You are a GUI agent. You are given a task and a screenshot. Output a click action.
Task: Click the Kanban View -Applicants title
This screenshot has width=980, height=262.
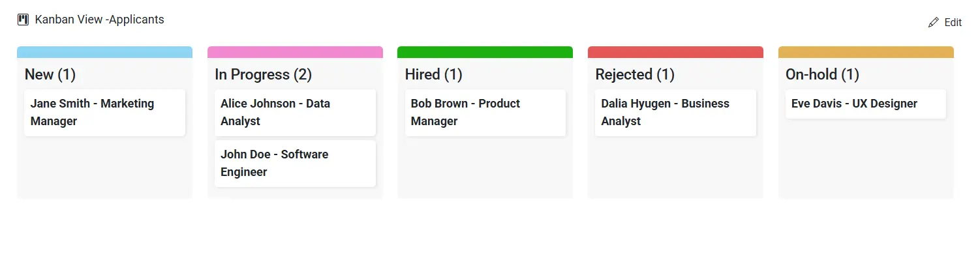pos(99,20)
